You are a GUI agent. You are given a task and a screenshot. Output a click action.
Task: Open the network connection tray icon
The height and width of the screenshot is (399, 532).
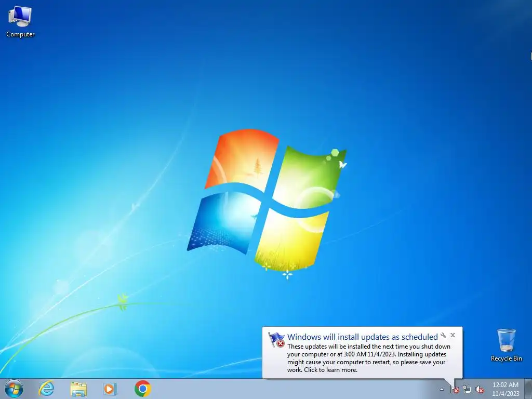pos(467,389)
